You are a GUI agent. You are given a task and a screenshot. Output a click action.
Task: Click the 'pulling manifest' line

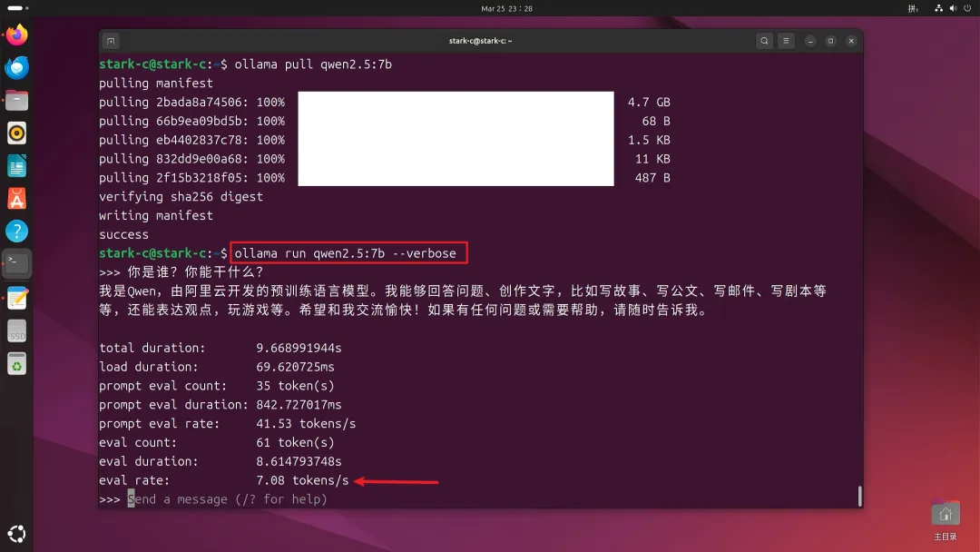click(156, 84)
